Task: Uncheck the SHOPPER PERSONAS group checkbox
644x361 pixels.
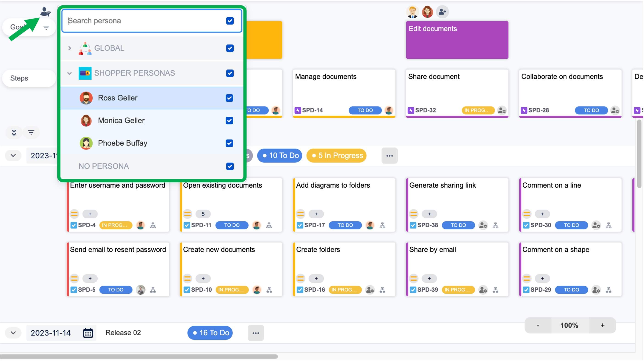Action: click(x=230, y=73)
